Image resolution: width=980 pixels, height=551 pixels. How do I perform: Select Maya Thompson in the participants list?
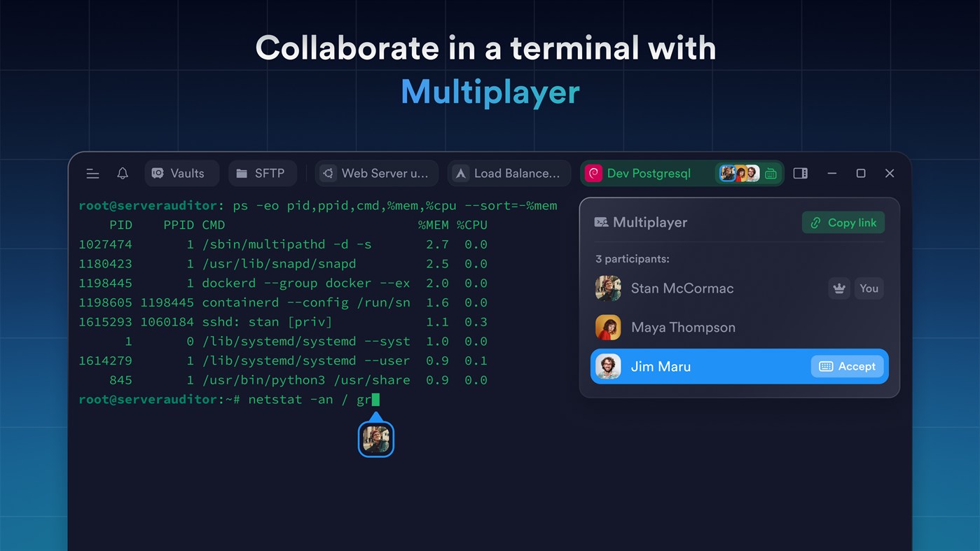683,327
